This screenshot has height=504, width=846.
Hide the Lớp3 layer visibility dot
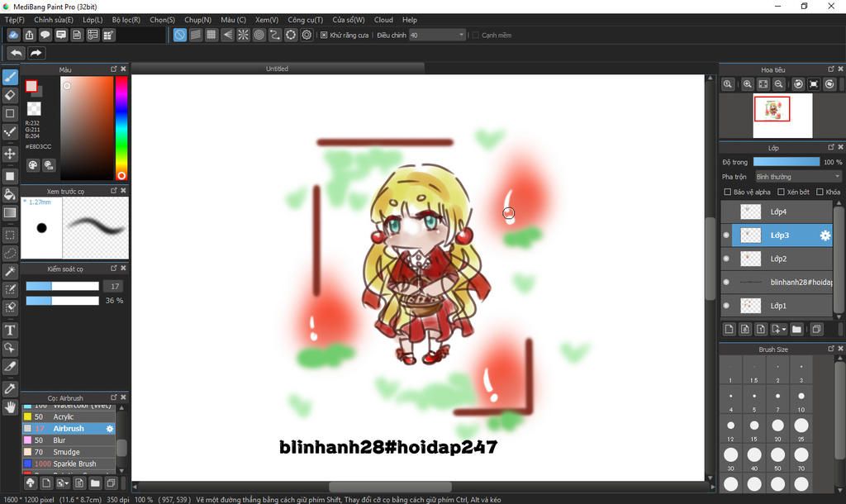click(x=726, y=235)
